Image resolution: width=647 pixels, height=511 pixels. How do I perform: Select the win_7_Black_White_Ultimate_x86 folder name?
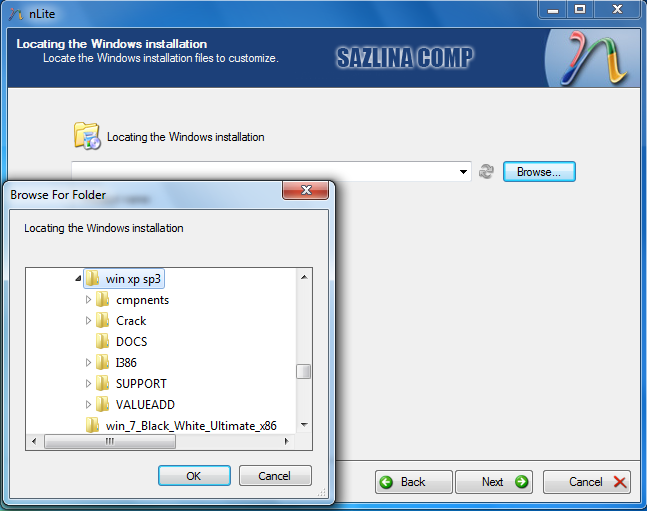tap(191, 426)
